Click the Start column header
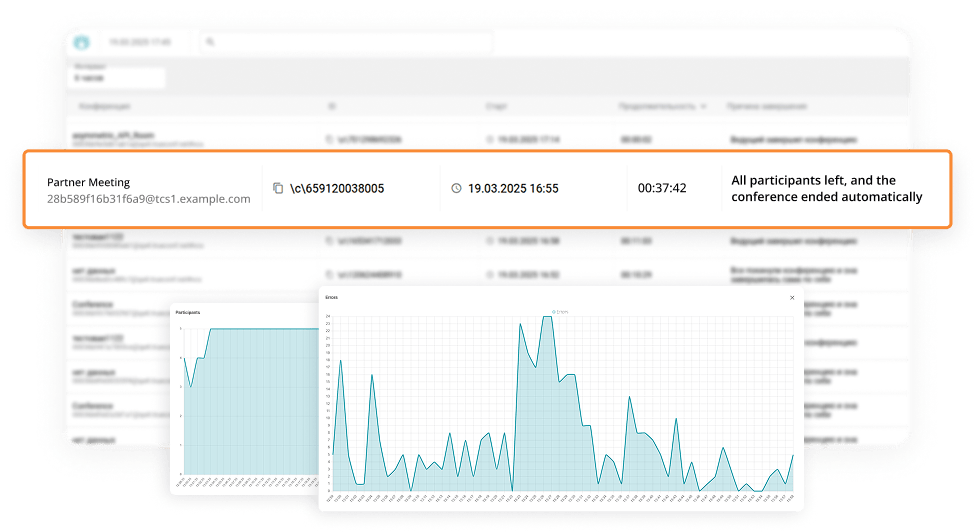Viewport: 979px width, 532px height. [496, 106]
